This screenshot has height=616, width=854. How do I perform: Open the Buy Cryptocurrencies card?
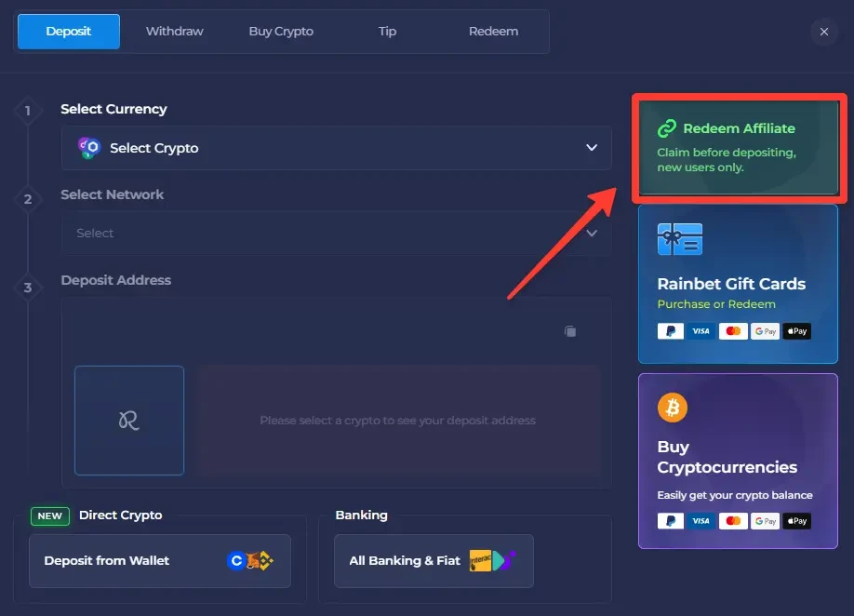[738, 461]
